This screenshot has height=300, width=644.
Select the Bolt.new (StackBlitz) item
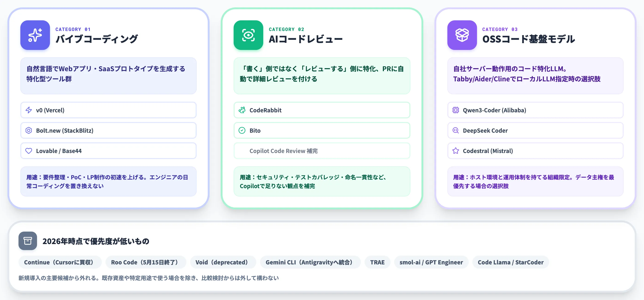(x=108, y=130)
